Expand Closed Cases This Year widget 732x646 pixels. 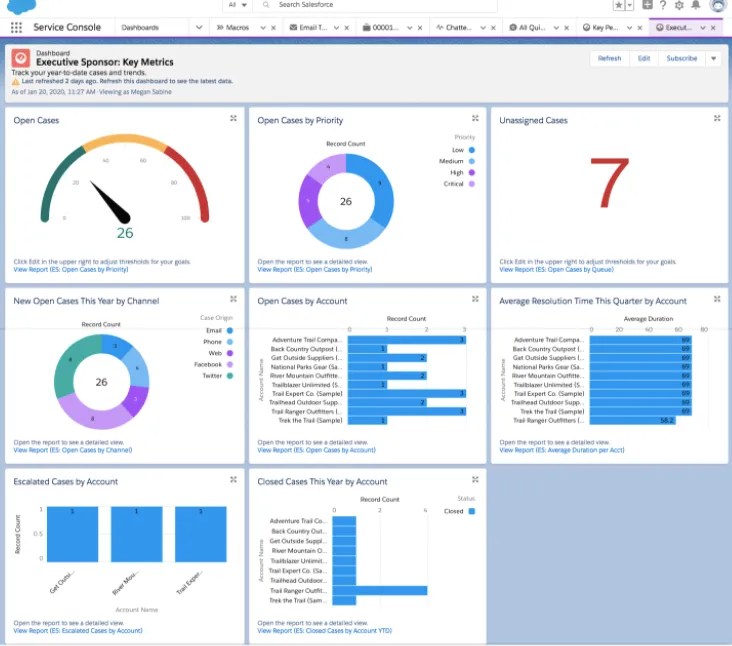pyautogui.click(x=475, y=480)
